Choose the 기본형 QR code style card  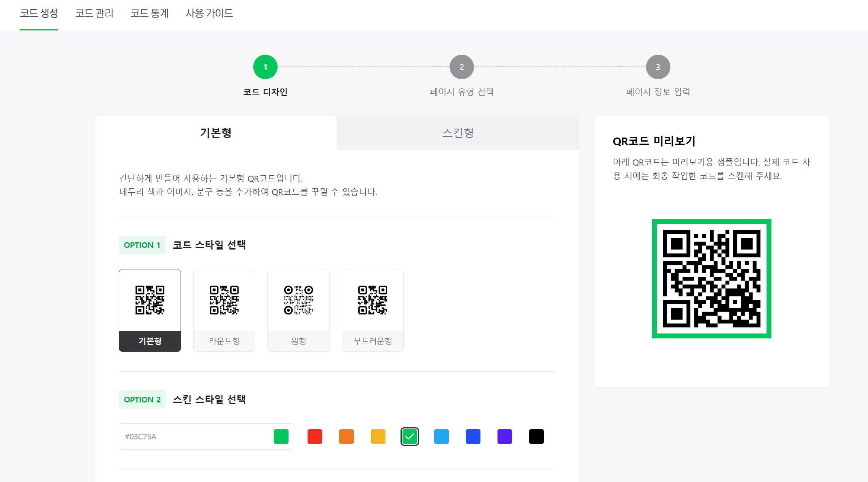150,310
